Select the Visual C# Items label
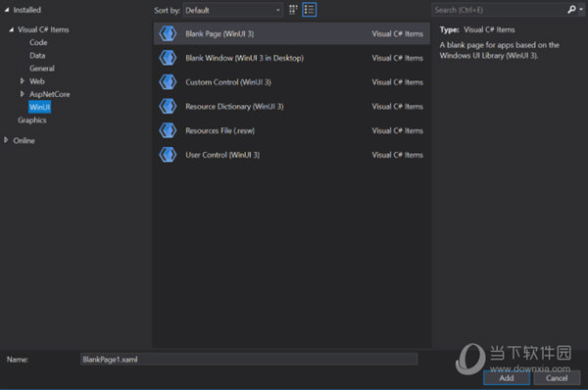Viewport: 588px width, 390px height. click(43, 29)
